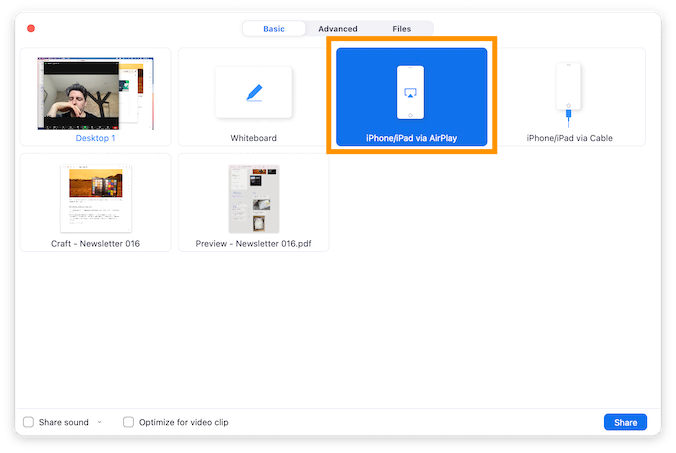Pick the Craft Newsletter 016 window thumbnail
The width and height of the screenshot is (676, 453).
(x=96, y=197)
